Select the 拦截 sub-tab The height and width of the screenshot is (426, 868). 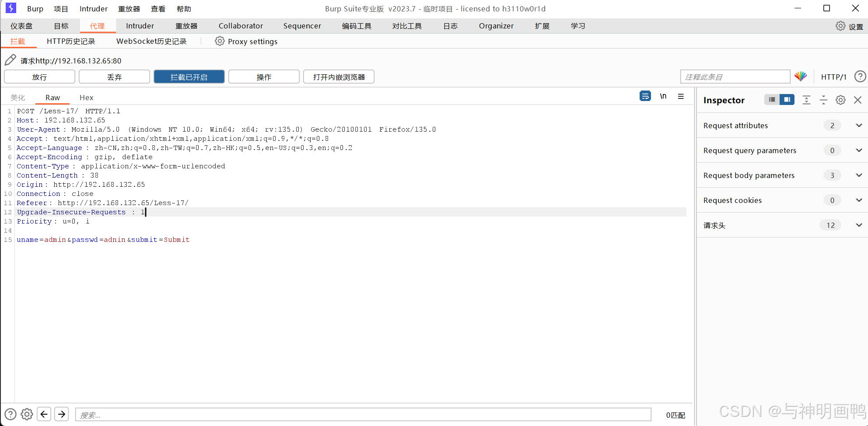18,41
